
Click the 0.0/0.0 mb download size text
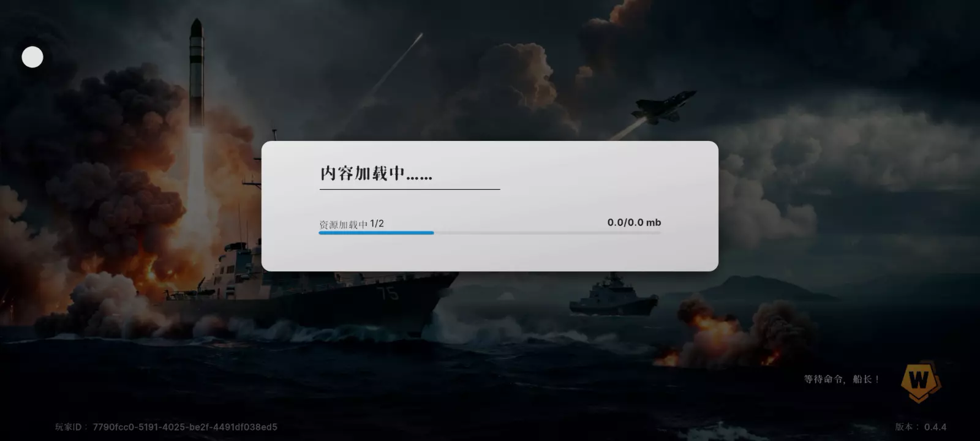634,222
